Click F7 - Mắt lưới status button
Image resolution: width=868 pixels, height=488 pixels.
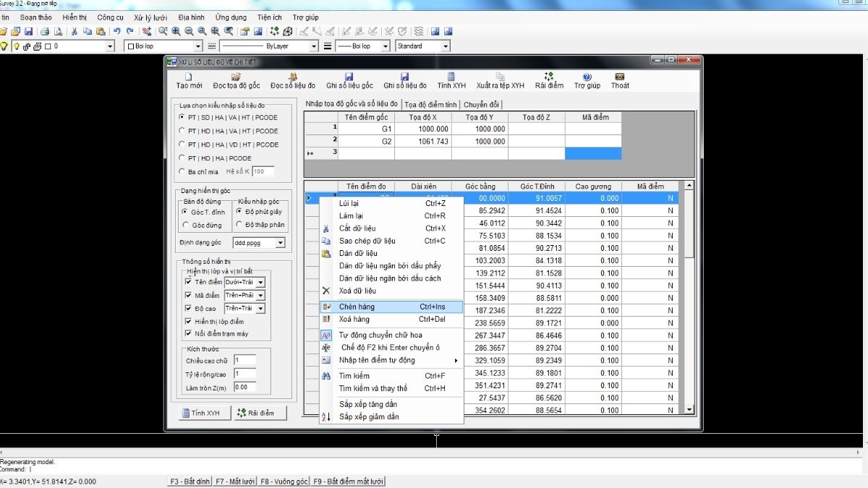point(235,481)
